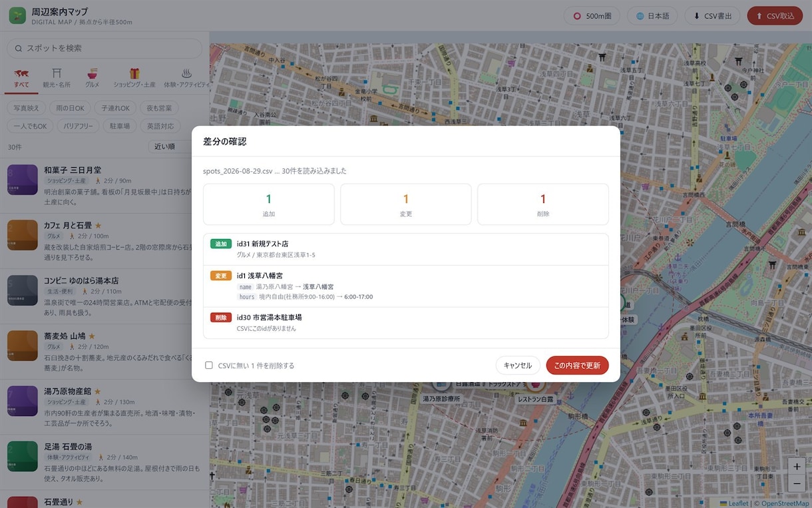Image resolution: width=812 pixels, height=508 pixels.
Task: Toggle the 英語対応 filter chip
Action: [160, 126]
